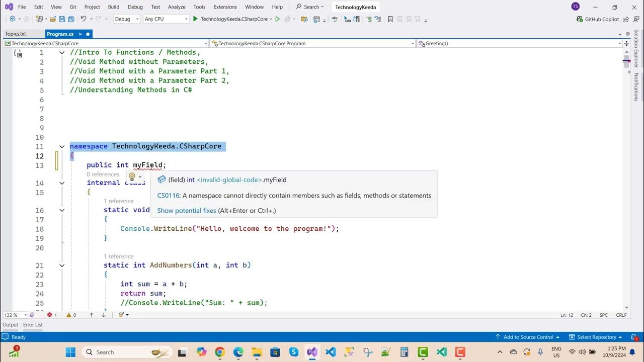Open File Explorer from the taskbar
Image resolution: width=644 pixels, height=362 pixels.
257,352
